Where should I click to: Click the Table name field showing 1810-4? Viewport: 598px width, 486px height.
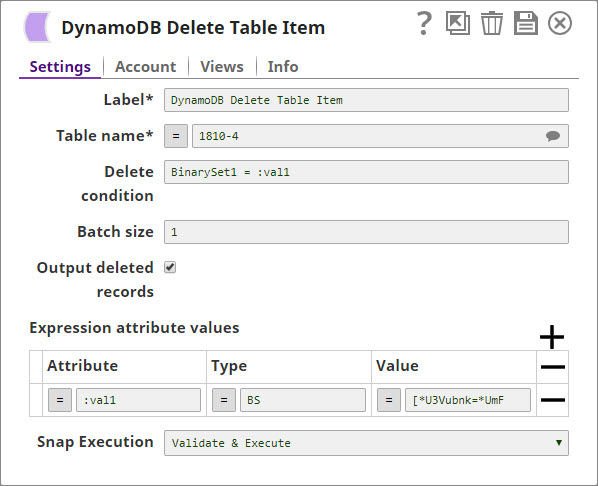coord(380,136)
